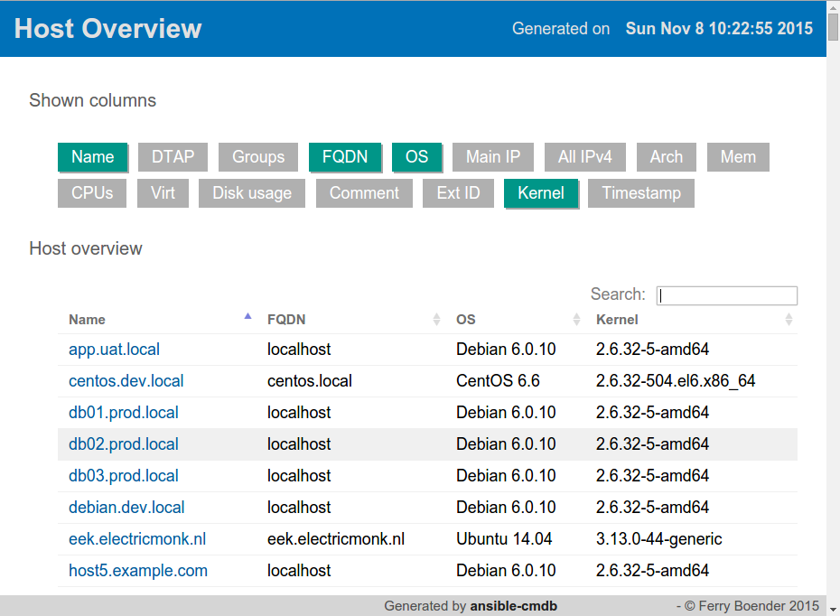Toggle the DTAP column button
Screen dimensions: 840x616
click(x=173, y=157)
